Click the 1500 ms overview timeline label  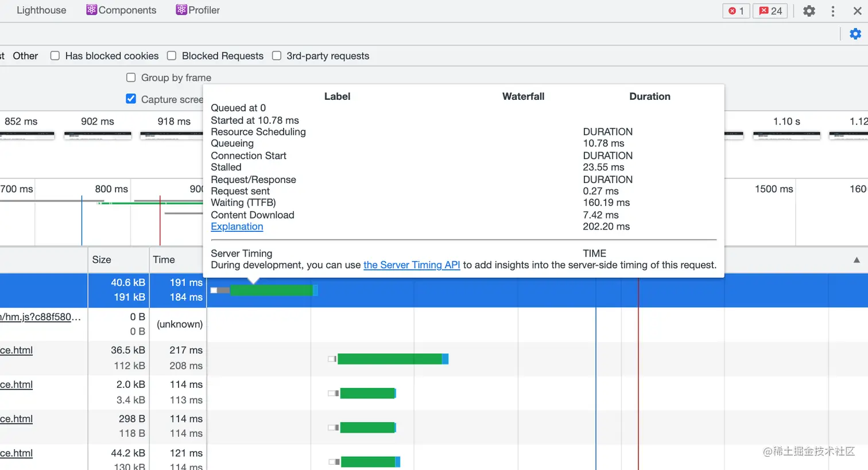[774, 189]
